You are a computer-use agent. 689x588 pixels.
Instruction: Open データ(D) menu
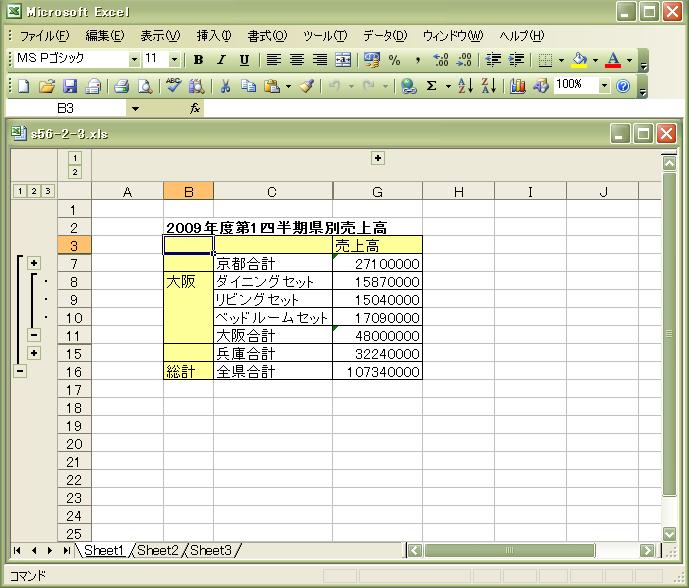coord(385,36)
